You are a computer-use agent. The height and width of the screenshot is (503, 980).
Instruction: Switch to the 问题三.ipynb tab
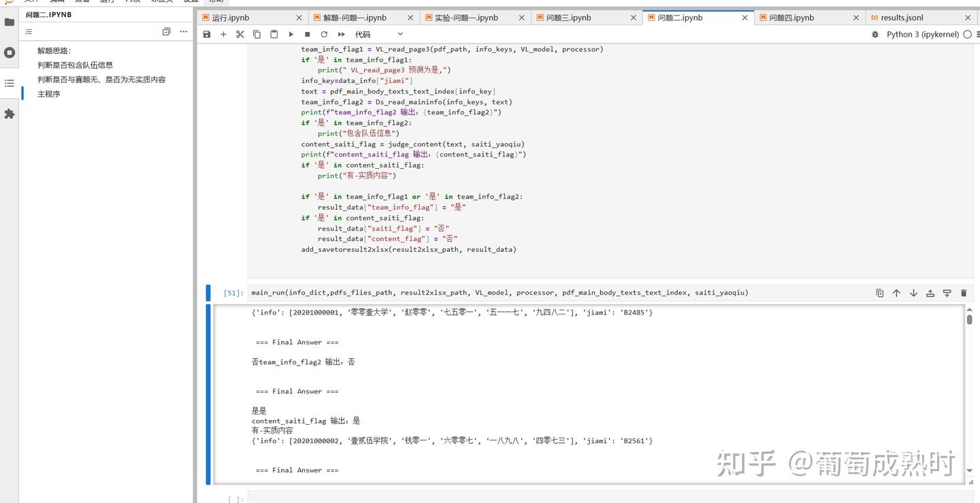tap(587, 18)
